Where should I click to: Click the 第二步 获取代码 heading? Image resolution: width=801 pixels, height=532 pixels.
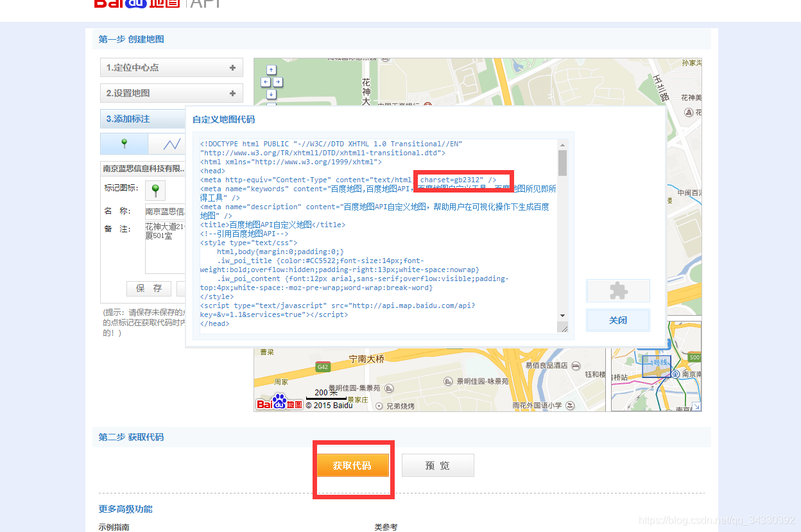pos(132,437)
